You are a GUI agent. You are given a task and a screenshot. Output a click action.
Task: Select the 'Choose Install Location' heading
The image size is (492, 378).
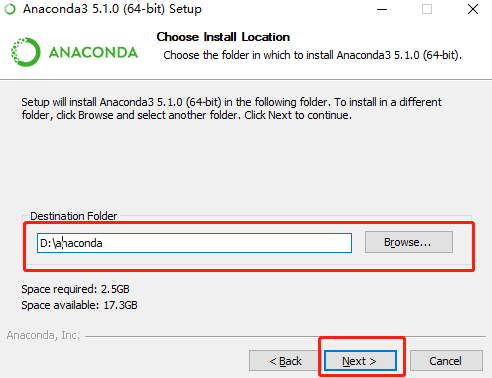tap(223, 37)
